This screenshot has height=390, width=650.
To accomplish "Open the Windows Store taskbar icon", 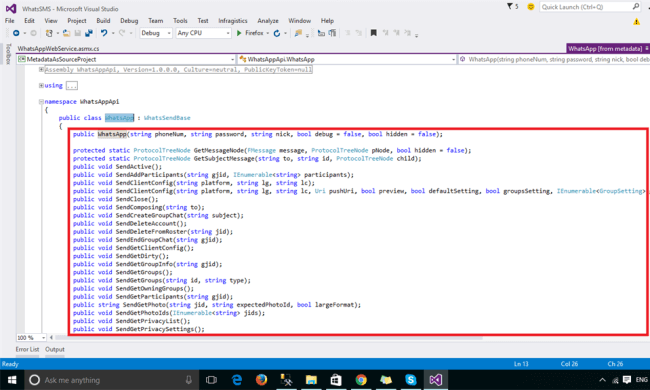I will (x=336, y=380).
